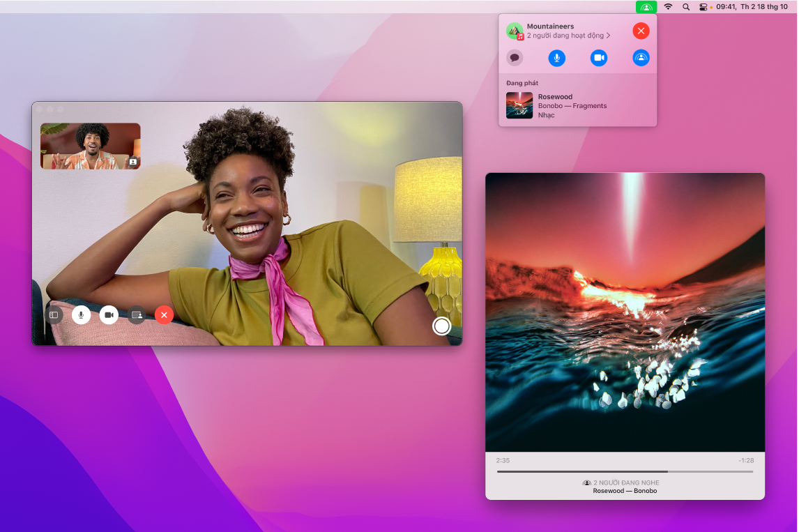
Task: Mute the microphone in the FaceTime call
Action: (x=82, y=314)
